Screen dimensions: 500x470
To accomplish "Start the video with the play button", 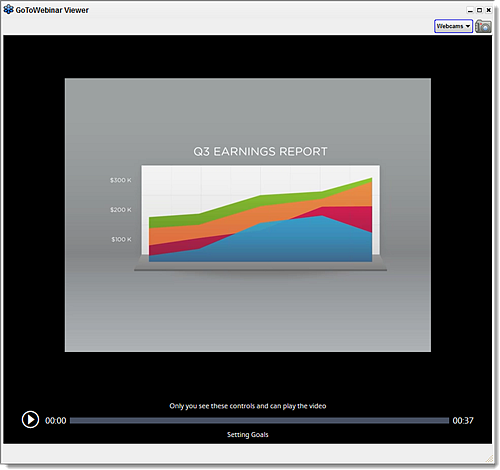I will click(x=30, y=420).
